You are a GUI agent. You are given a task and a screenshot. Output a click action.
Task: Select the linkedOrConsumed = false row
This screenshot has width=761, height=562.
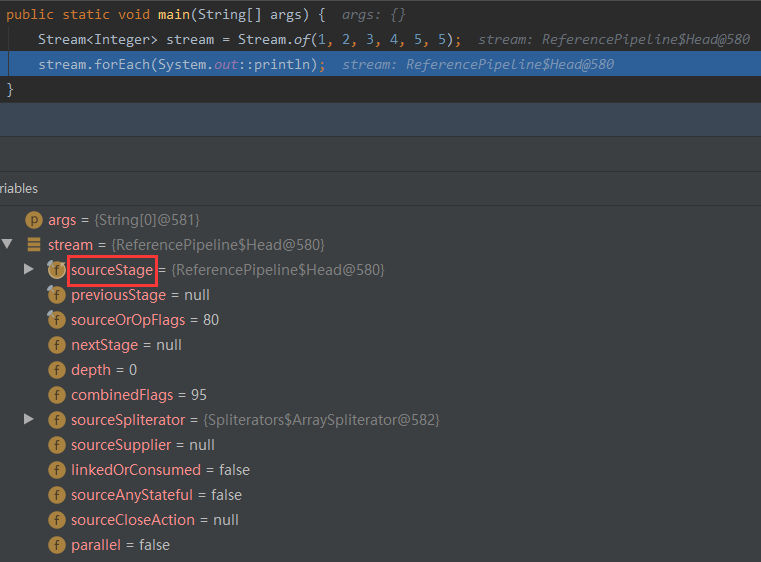[380, 470]
